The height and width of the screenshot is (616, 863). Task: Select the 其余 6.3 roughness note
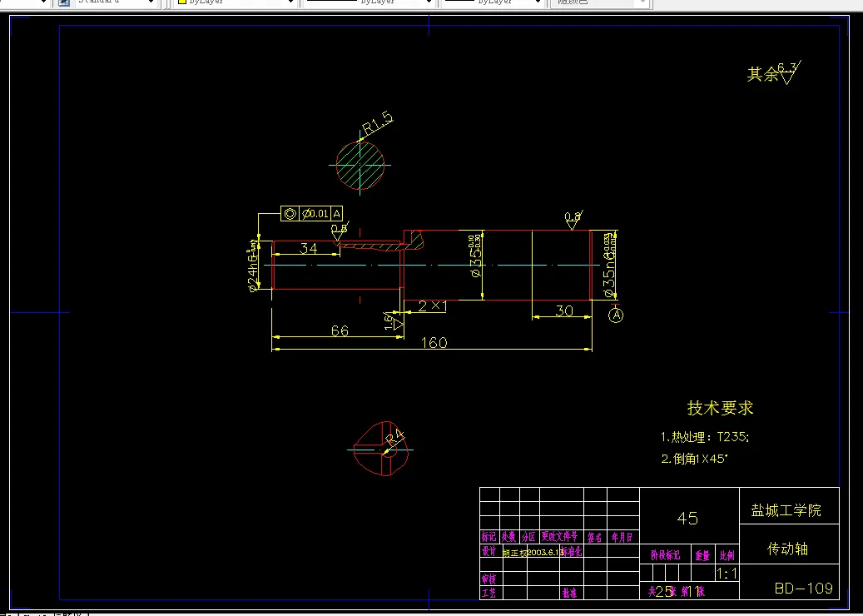pyautogui.click(x=774, y=72)
